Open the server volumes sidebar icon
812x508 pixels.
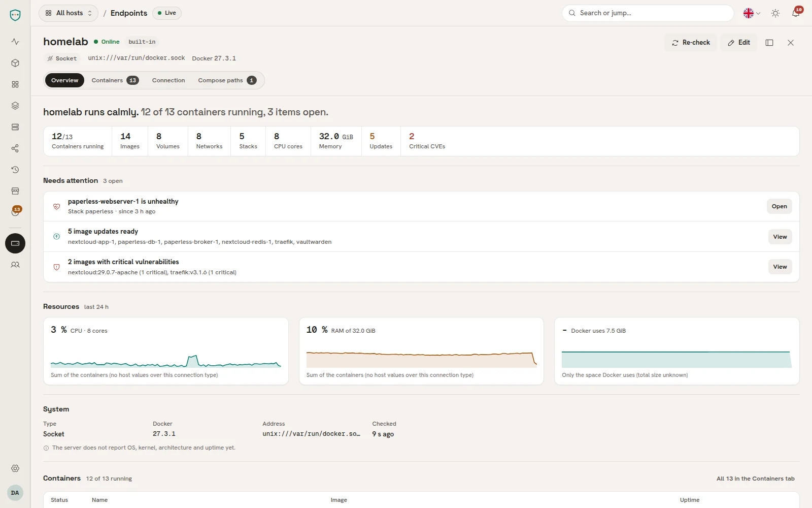point(15,127)
